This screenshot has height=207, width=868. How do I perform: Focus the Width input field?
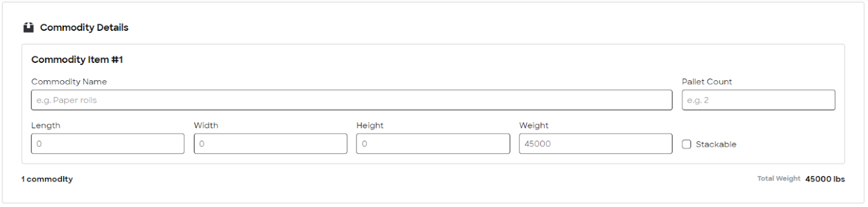271,144
